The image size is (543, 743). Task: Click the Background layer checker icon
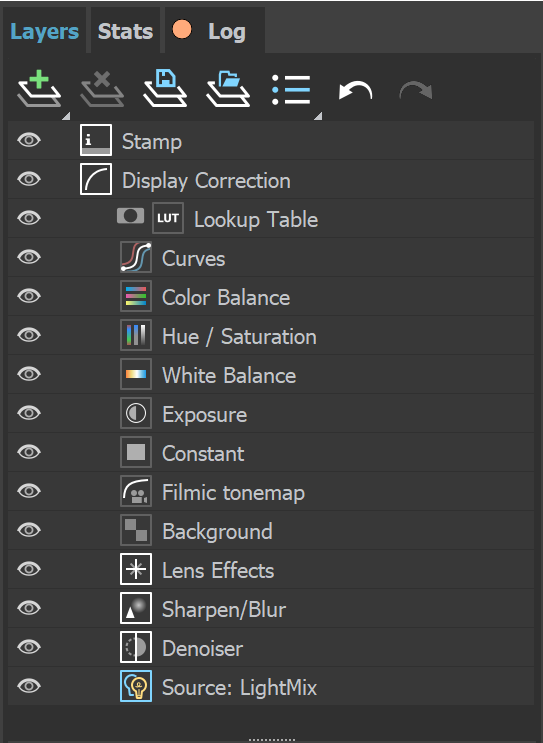[x=136, y=530]
